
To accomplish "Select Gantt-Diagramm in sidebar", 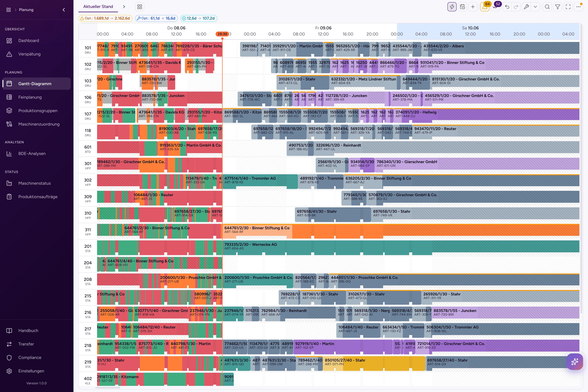I will pyautogui.click(x=36, y=83).
